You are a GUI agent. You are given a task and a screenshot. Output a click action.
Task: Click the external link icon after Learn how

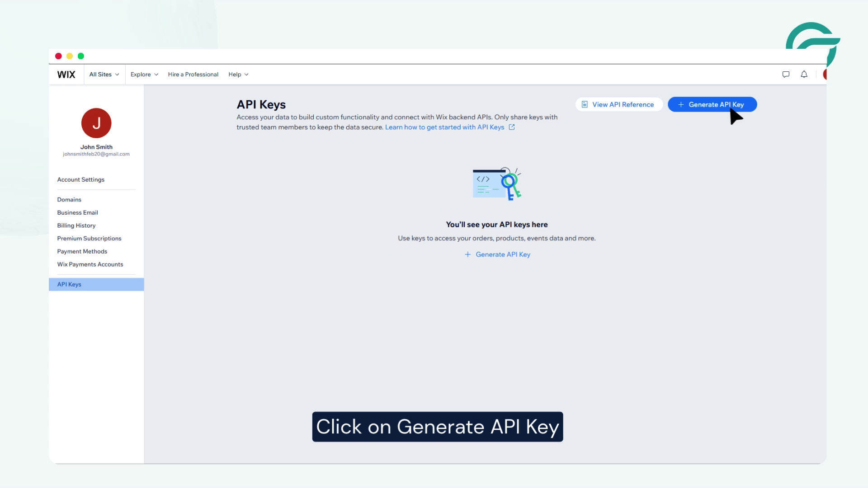(512, 127)
